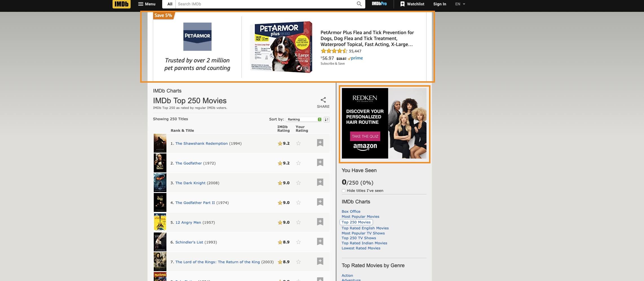Click Schindler's List poster thumbnail
The height and width of the screenshot is (281, 644).
(x=160, y=242)
